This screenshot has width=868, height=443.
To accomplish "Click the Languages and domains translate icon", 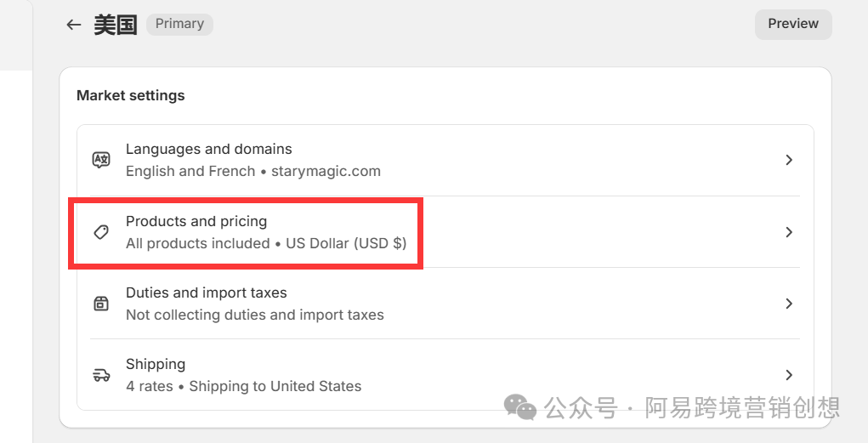I will 101,160.
